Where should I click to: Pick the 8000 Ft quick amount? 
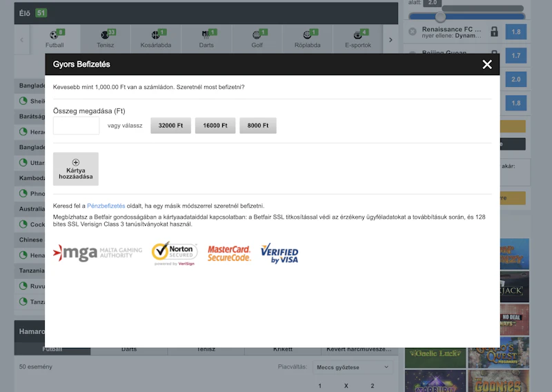tap(258, 126)
